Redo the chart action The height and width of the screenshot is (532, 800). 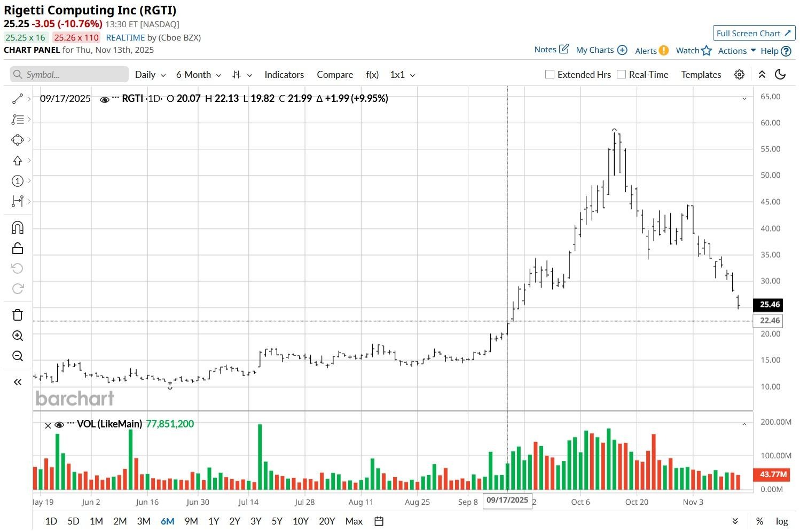[x=17, y=289]
